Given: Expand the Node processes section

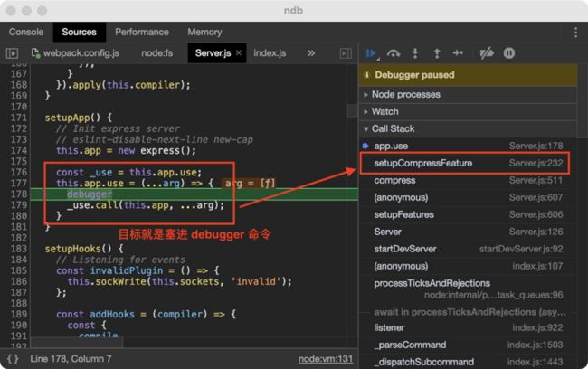Looking at the screenshot, I should coord(468,94).
